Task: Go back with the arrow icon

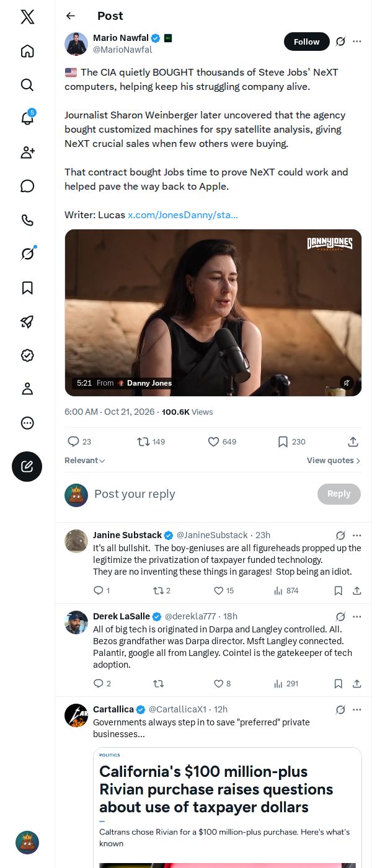Action: coord(71,16)
